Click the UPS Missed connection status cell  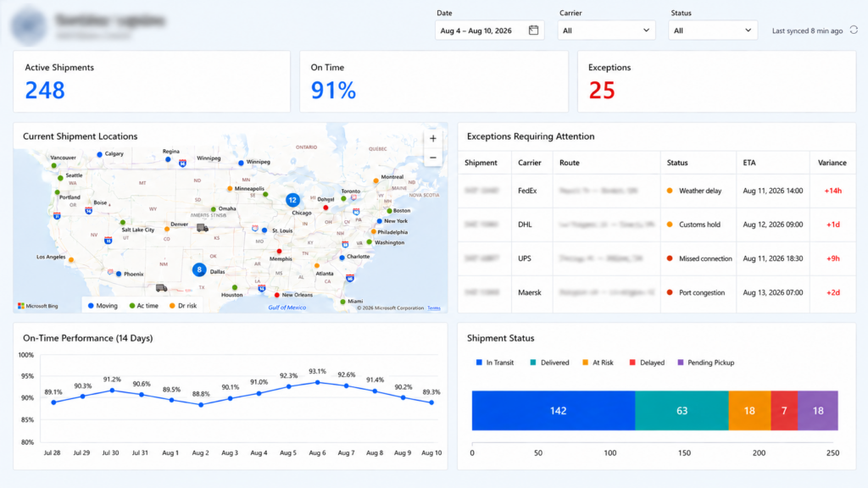click(698, 258)
